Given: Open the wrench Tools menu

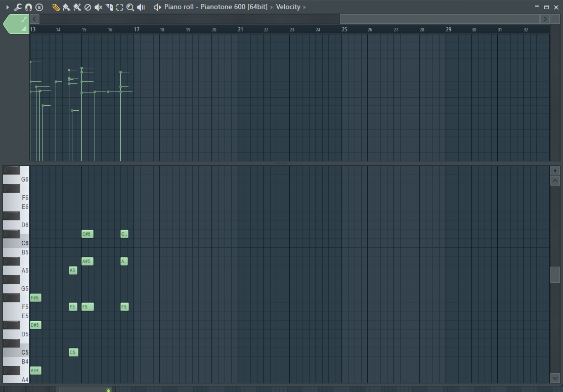Looking at the screenshot, I should pos(18,7).
